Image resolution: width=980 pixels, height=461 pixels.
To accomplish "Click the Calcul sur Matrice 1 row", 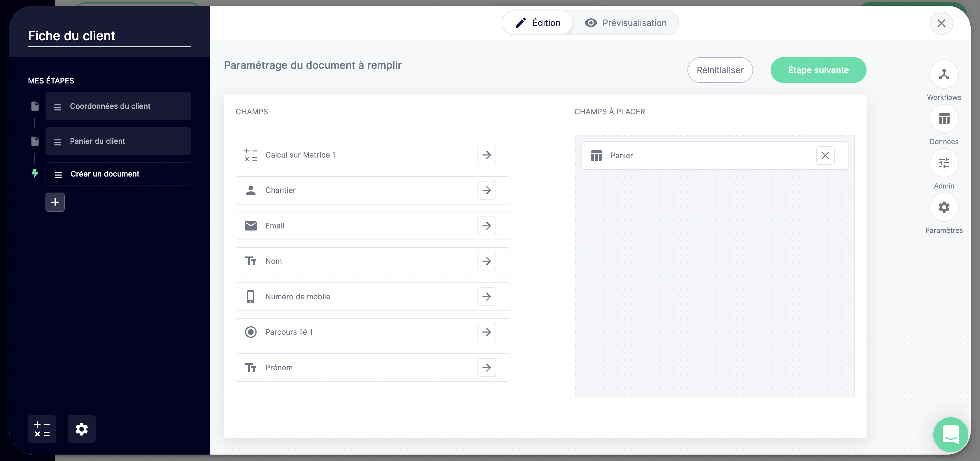I will coord(373,155).
